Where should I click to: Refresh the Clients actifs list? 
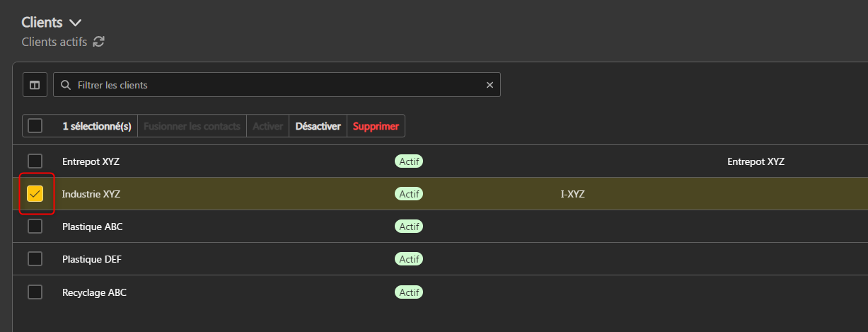(99, 42)
